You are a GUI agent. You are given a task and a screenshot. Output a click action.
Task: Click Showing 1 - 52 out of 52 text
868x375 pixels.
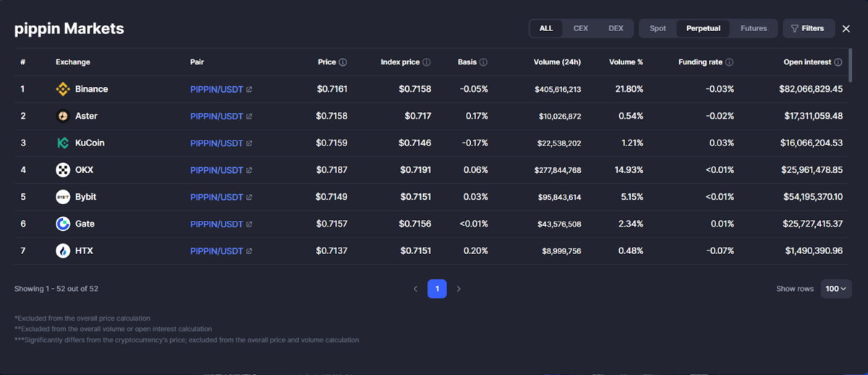(x=56, y=289)
